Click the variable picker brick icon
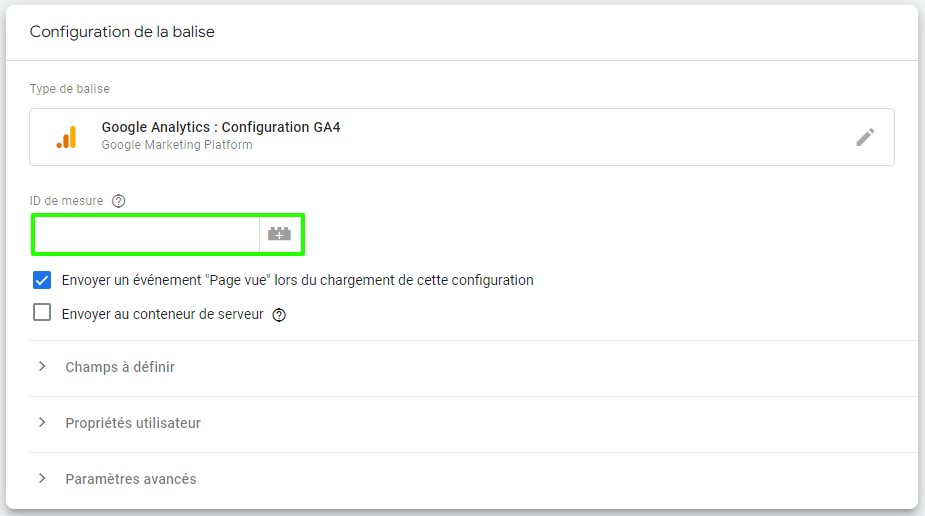The image size is (925, 516). pos(279,234)
